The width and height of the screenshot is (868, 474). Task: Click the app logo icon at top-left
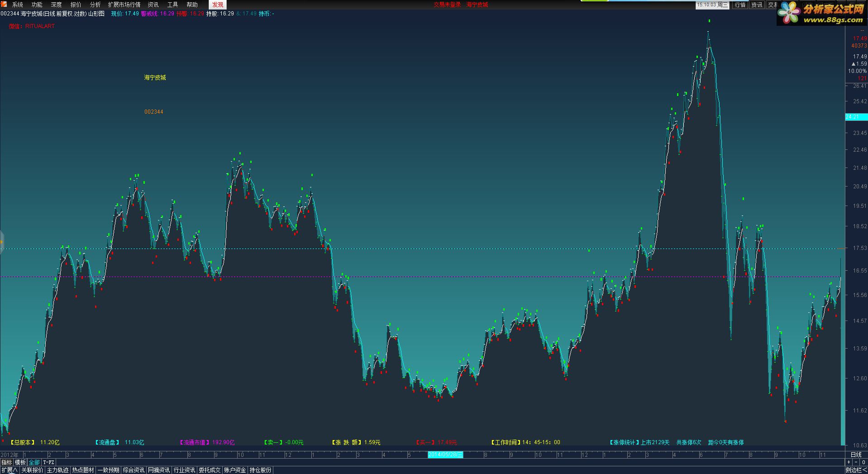pos(4,4)
